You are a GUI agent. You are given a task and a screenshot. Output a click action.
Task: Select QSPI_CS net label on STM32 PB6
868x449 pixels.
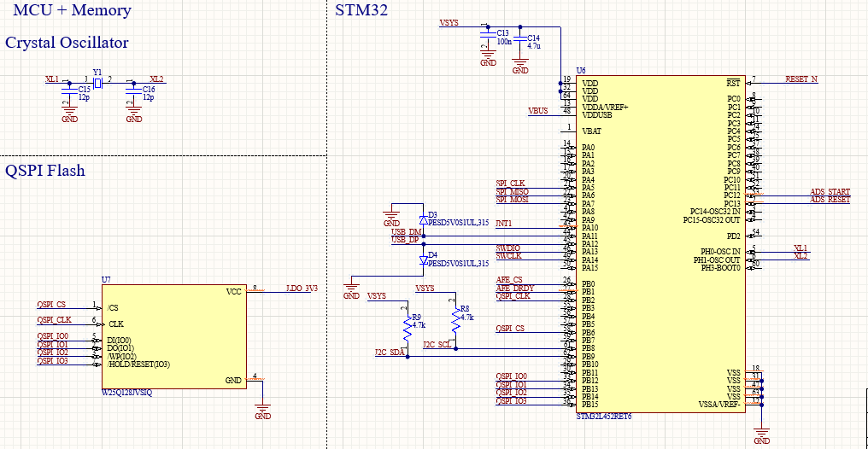(x=510, y=329)
